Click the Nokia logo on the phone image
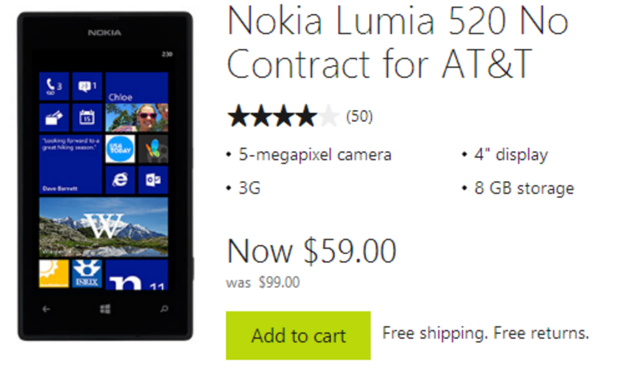Image resolution: width=620 pixels, height=372 pixels. click(x=104, y=33)
